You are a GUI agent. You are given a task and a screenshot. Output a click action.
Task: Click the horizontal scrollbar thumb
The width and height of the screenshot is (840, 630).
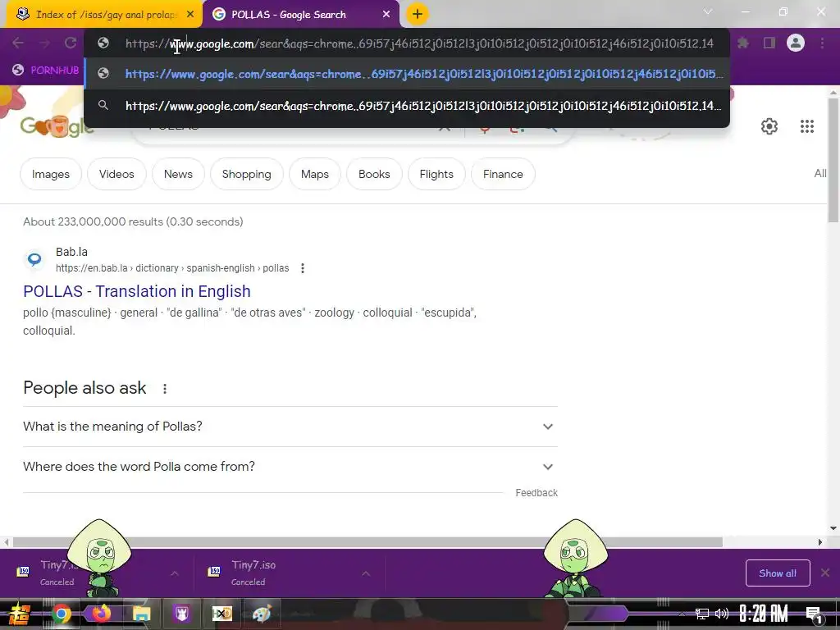(367, 542)
